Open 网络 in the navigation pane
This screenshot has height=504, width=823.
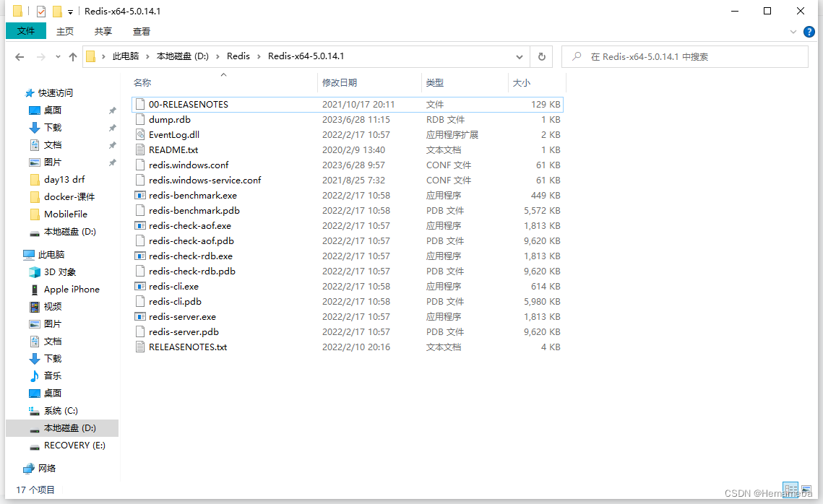[x=47, y=469]
